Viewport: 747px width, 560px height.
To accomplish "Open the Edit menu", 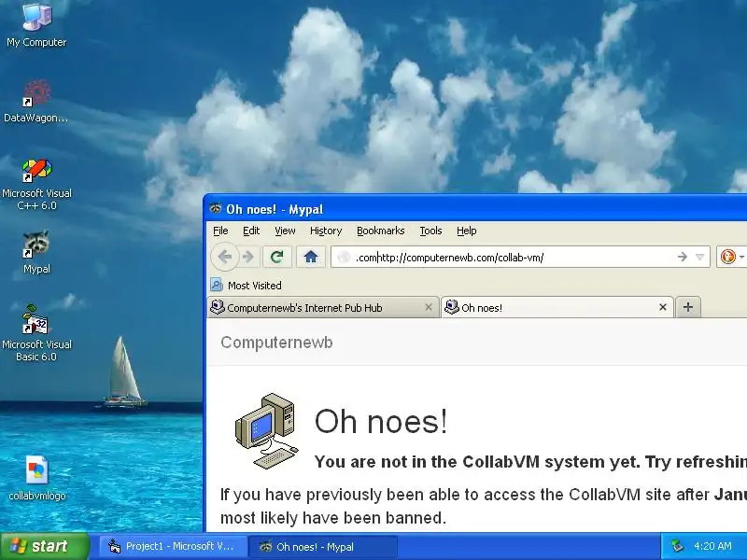I will 251,231.
